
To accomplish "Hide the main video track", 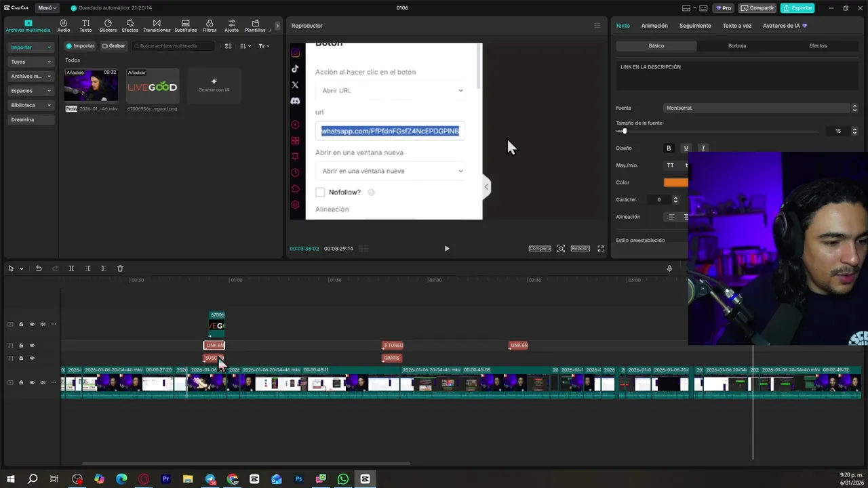I will tap(31, 382).
